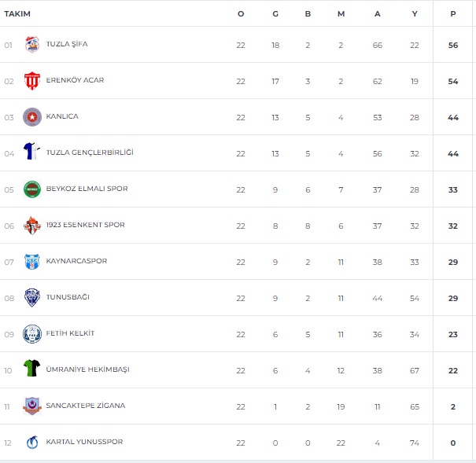
Task: Open the Beykoz Elmalı Spor green badge
Action: point(32,189)
